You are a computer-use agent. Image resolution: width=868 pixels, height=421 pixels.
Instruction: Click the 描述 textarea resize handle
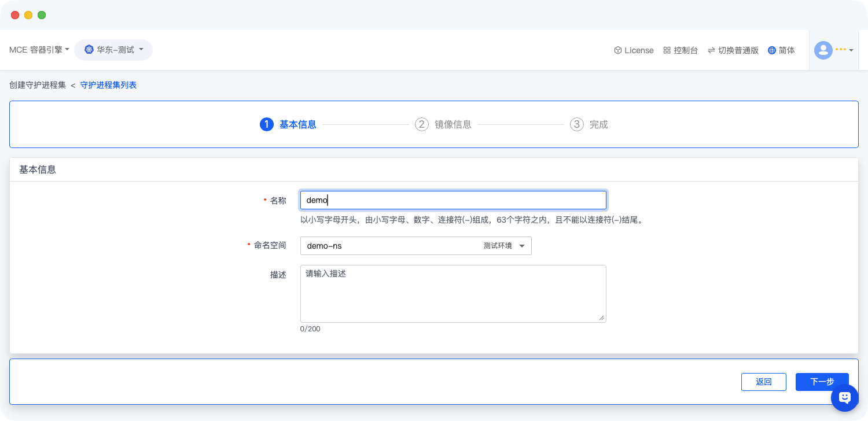tap(602, 318)
